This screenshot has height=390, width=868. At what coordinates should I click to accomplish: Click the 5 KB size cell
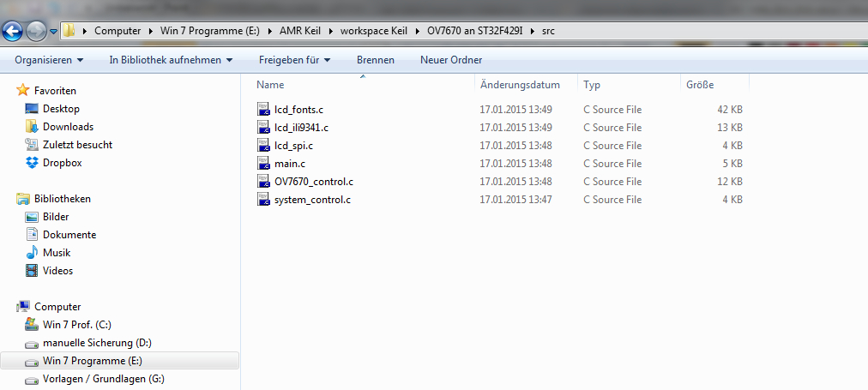coord(732,164)
